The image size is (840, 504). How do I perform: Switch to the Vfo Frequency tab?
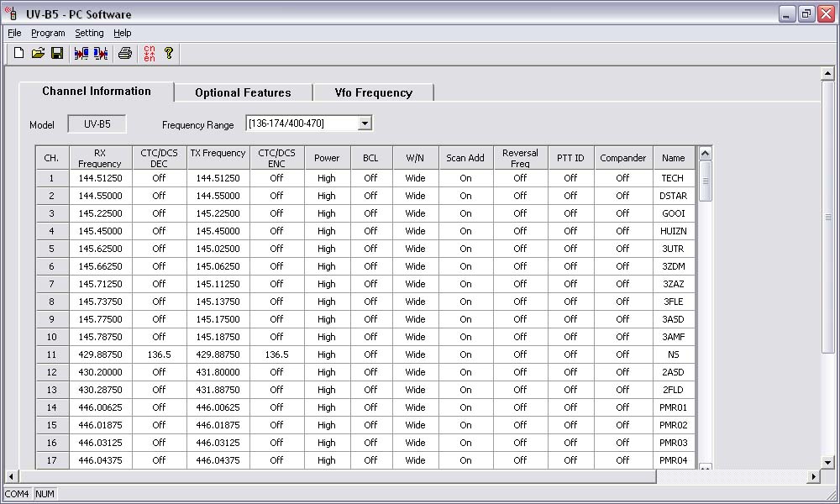373,92
